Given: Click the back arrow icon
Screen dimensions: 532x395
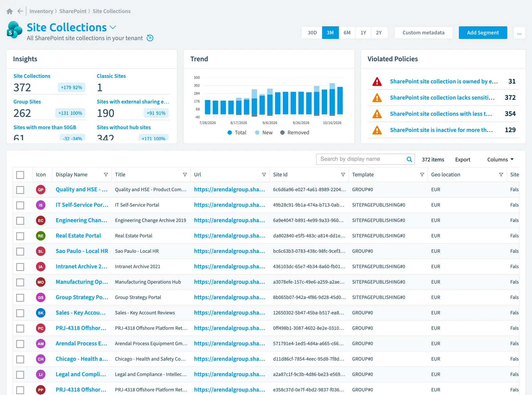Looking at the screenshot, I should [x=20, y=11].
